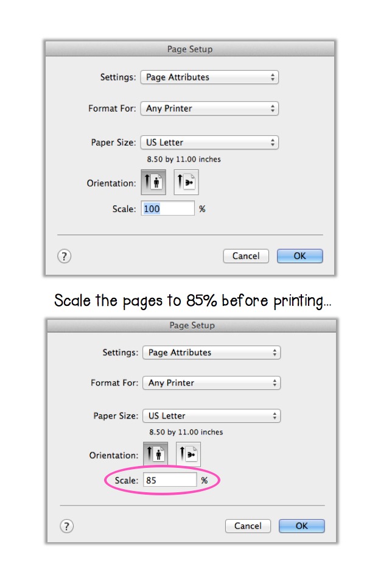Image resolution: width=392 pixels, height=569 pixels.
Task: Select portrait orientation in lower Page Setup dialog
Action: [156, 454]
